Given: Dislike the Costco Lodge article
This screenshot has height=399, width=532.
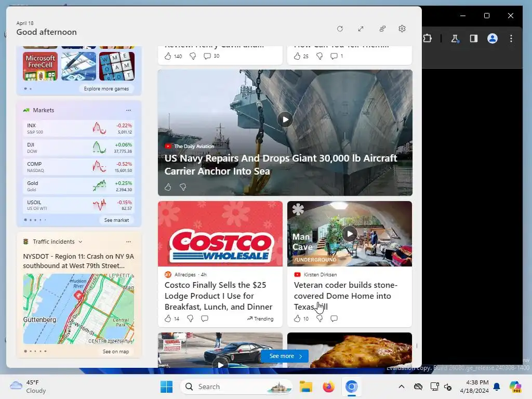Looking at the screenshot, I should tap(190, 318).
